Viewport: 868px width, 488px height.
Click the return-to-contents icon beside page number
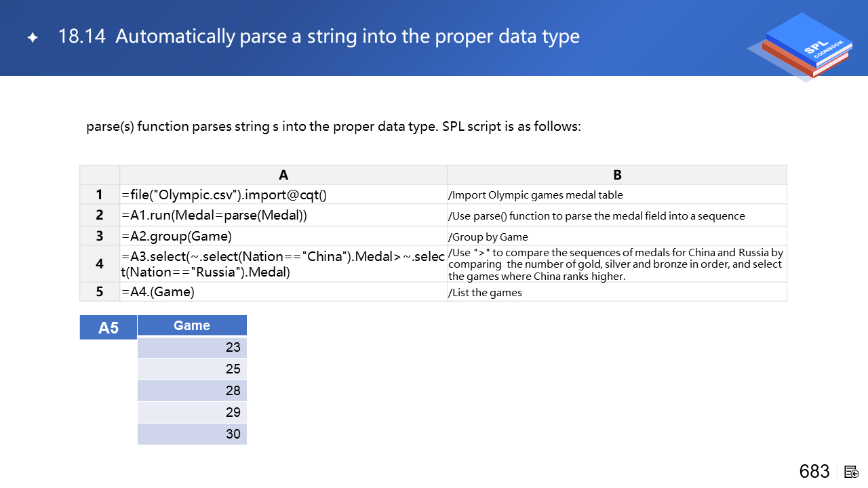(852, 472)
